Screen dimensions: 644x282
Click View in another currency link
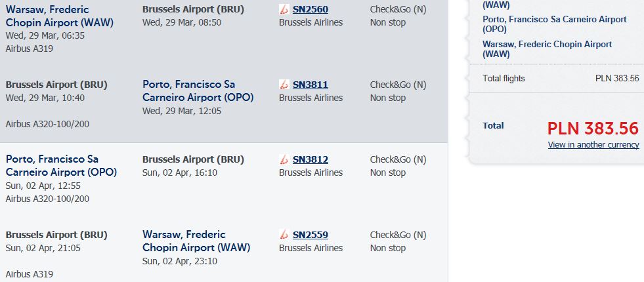593,144
